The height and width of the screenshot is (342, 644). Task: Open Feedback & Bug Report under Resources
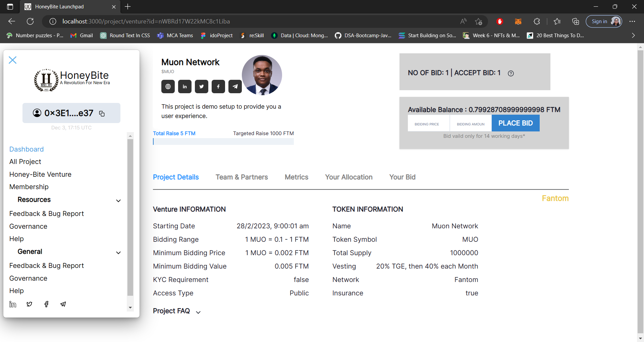[47, 214]
